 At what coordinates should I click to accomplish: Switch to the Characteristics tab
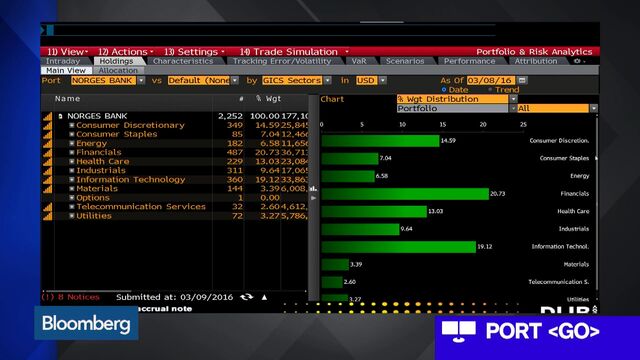183,61
